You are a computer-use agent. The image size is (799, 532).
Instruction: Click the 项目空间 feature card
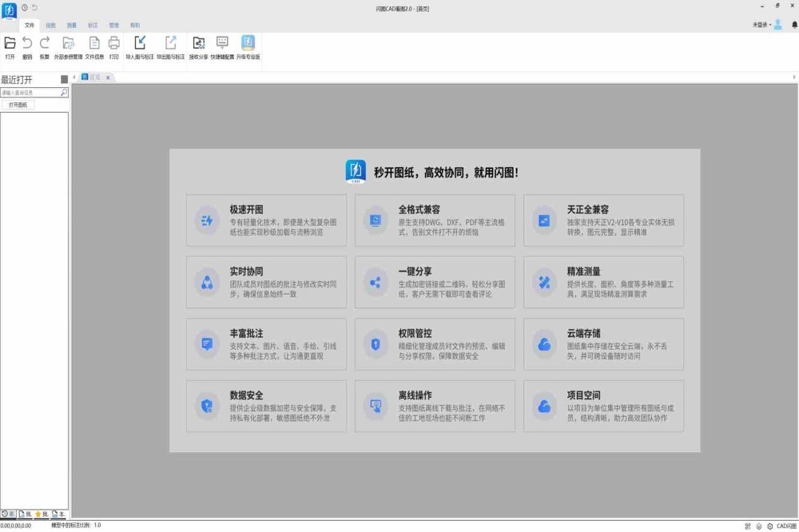click(x=603, y=406)
